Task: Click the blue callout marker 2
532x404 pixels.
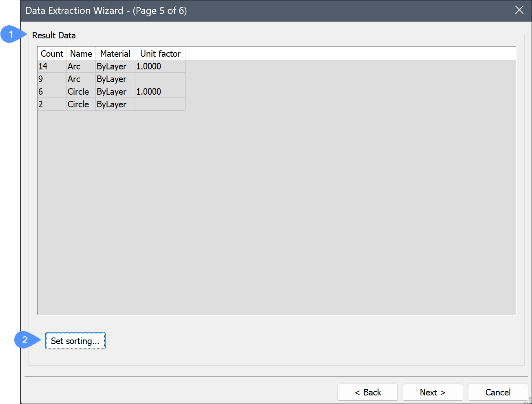Action: [x=25, y=340]
